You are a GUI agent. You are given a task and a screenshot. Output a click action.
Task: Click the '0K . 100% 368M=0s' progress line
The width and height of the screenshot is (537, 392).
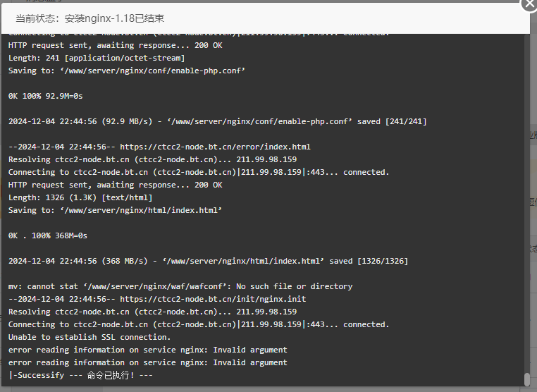pyautogui.click(x=48, y=235)
